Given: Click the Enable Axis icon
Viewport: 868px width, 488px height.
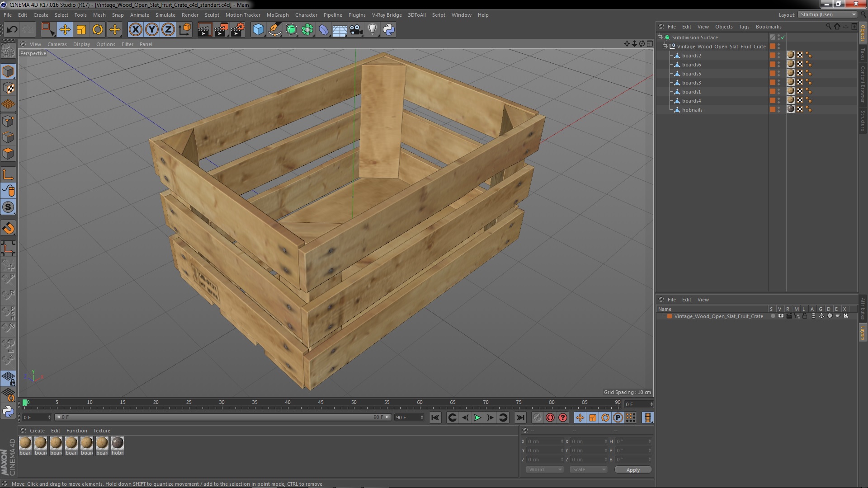Looking at the screenshot, I should point(8,174).
